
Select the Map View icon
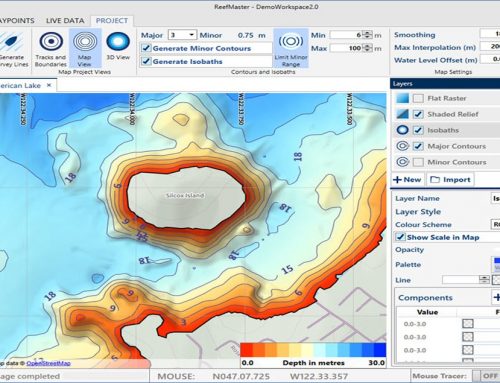point(85,42)
